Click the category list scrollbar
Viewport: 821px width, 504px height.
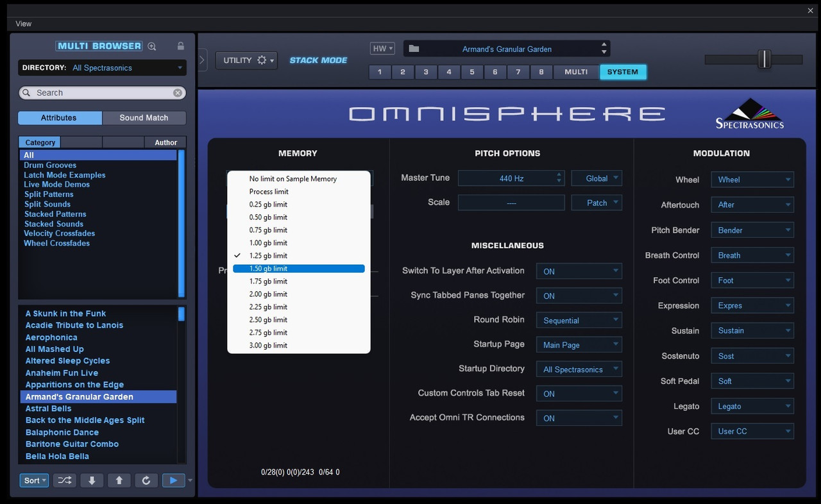tap(182, 223)
